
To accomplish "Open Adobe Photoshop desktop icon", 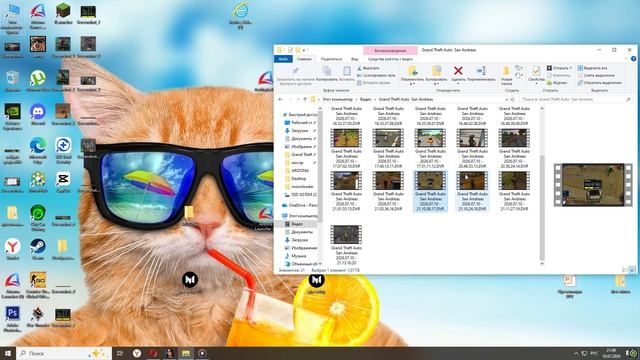I will pyautogui.click(x=12, y=313).
